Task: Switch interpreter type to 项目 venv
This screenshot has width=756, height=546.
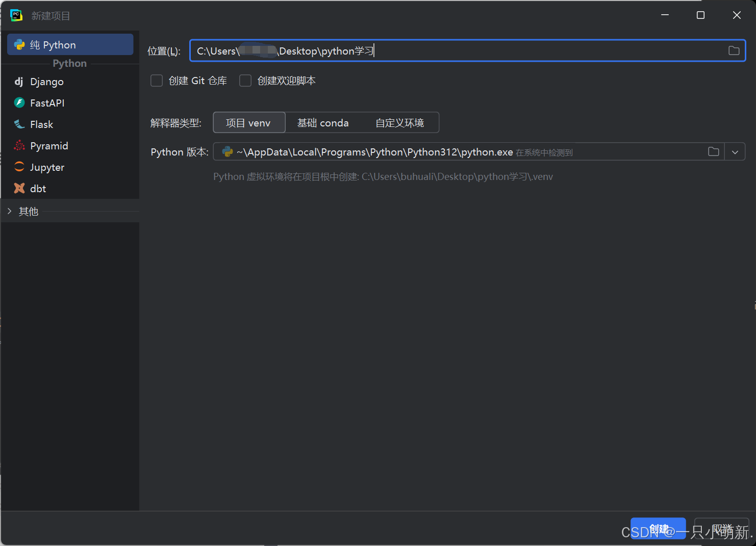Action: click(249, 123)
